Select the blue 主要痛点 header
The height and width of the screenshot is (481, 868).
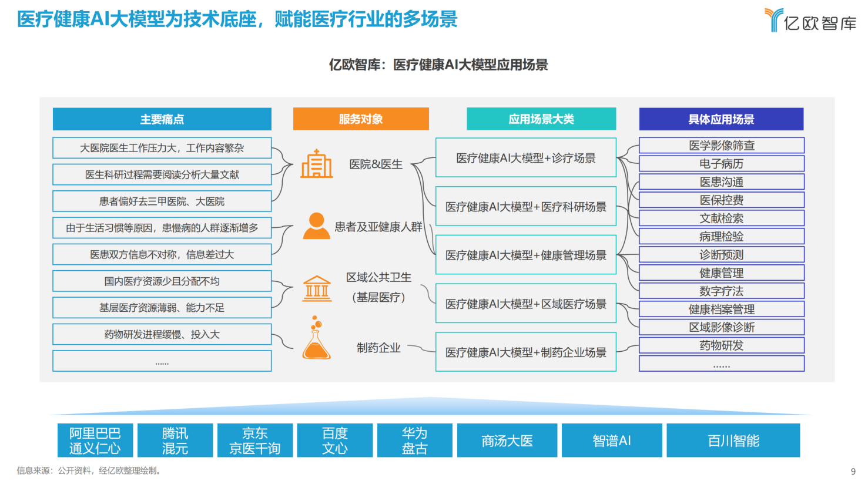pyautogui.click(x=162, y=119)
